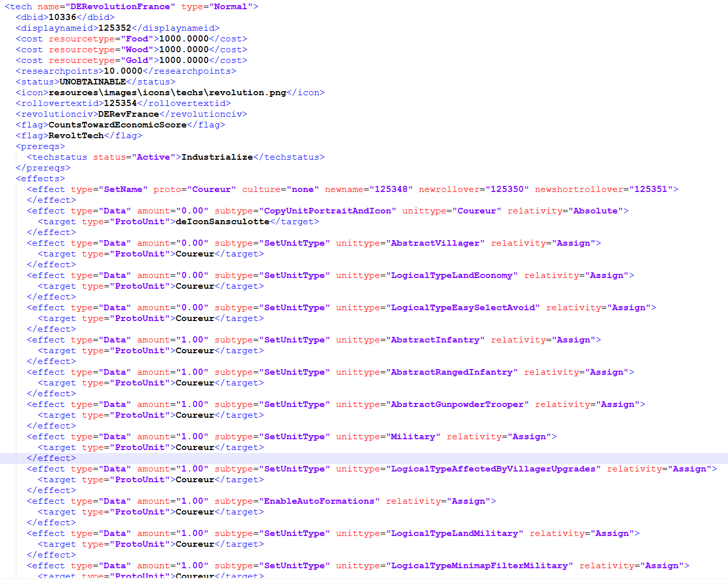Image resolution: width=728 pixels, height=579 pixels.
Task: Click the status text UNOBTAINABLE
Action: 93,82
